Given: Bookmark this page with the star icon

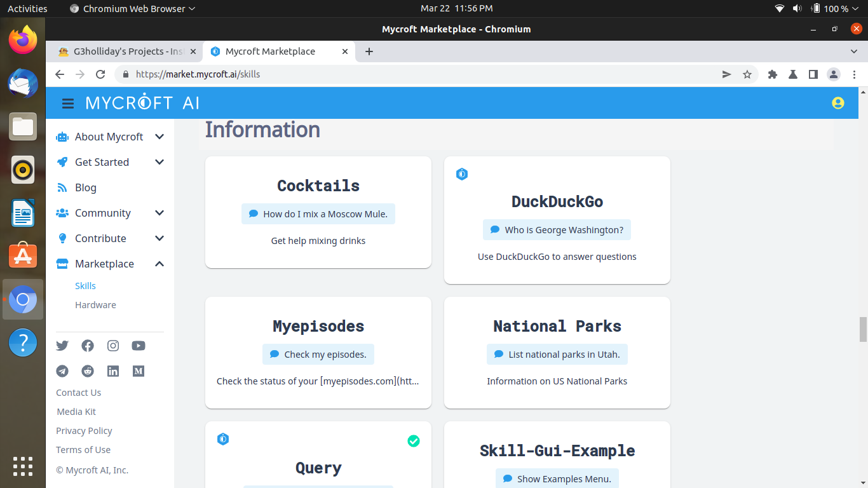Looking at the screenshot, I should pos(747,74).
